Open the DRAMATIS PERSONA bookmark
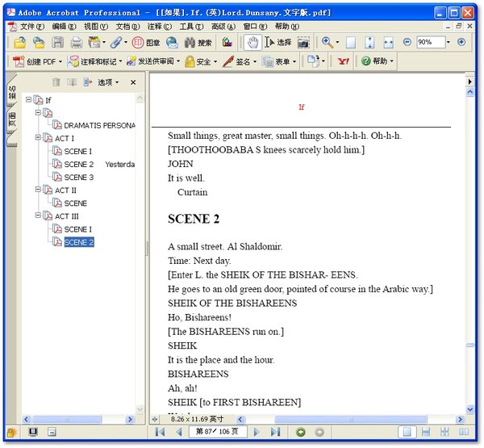 [99, 125]
